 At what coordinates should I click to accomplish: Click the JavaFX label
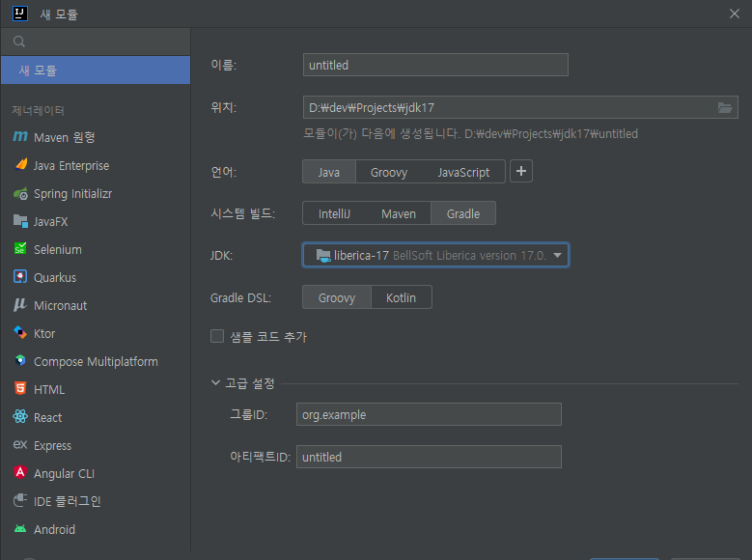coord(50,222)
